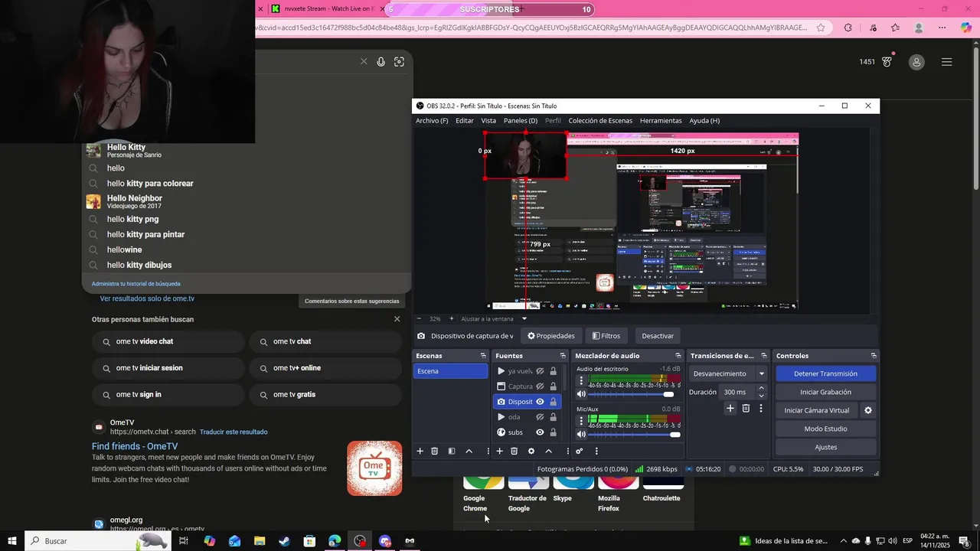Delete transition with trash icon
The width and height of the screenshot is (980, 551).
coord(746,409)
